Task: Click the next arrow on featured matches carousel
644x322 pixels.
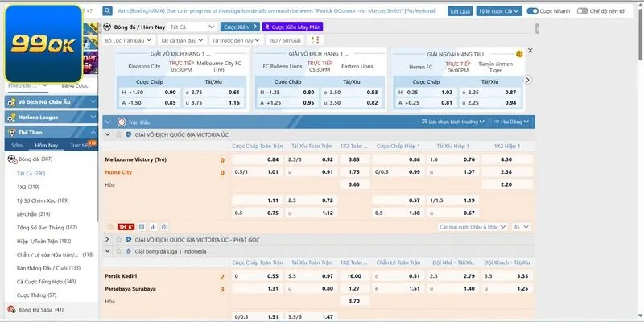Action: [x=528, y=79]
